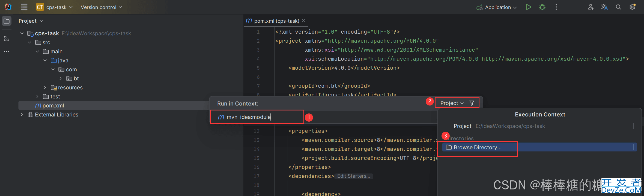Select the bt package in tree
This screenshot has width=644, height=196.
(x=73, y=78)
